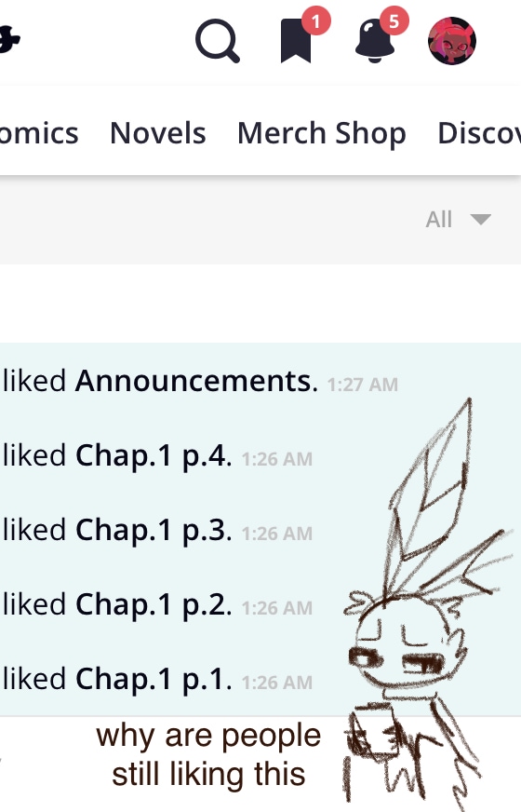Open the Comics navigation item
Screen dimensions: 521x812
pyautogui.click(x=39, y=132)
